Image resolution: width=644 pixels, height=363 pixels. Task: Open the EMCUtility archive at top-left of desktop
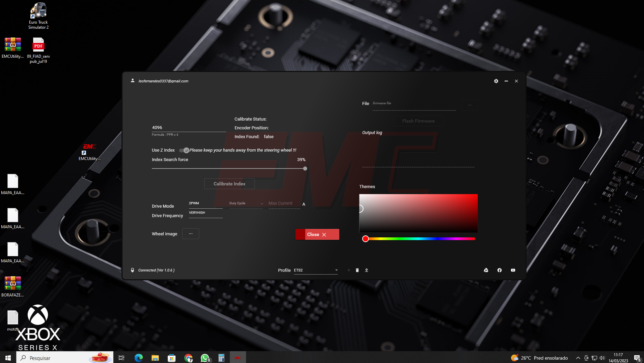pyautogui.click(x=12, y=48)
